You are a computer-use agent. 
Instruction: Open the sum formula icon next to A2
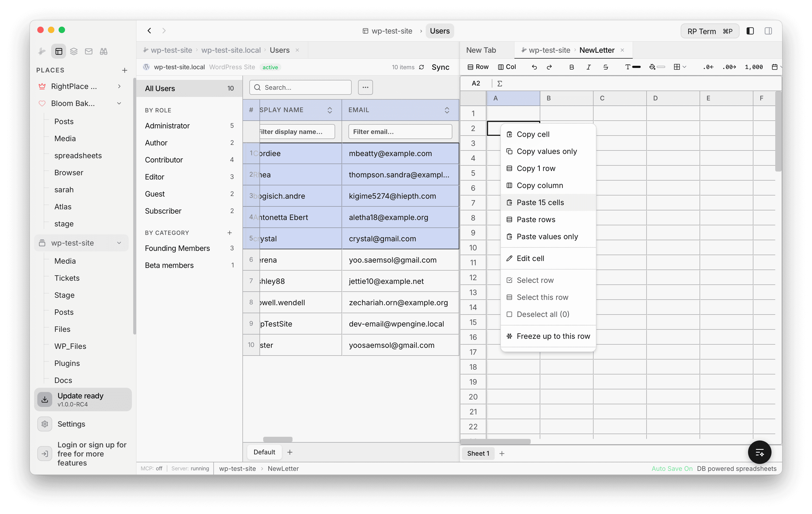point(500,83)
